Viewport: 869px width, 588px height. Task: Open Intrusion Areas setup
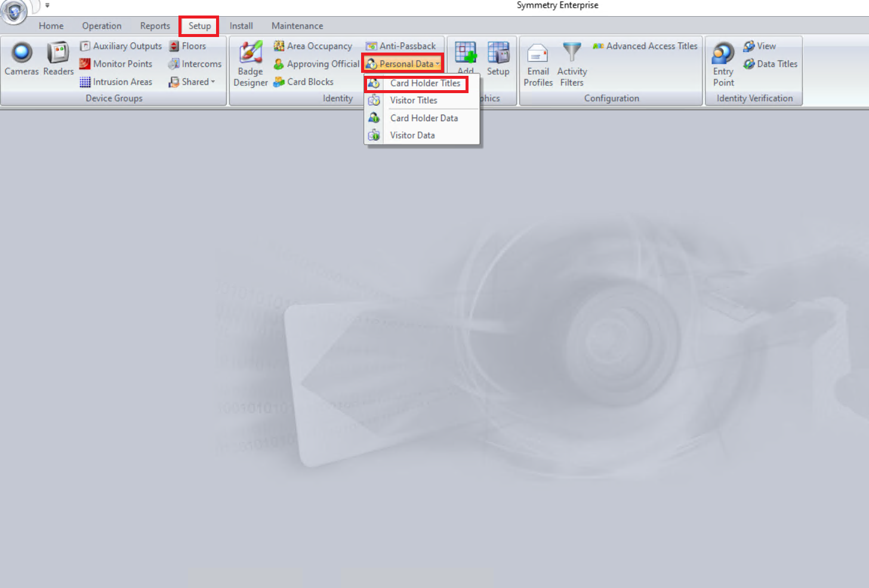[x=116, y=82]
